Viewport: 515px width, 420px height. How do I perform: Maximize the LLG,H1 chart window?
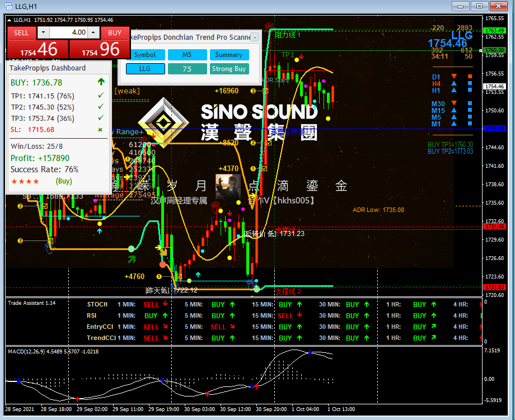coord(479,6)
